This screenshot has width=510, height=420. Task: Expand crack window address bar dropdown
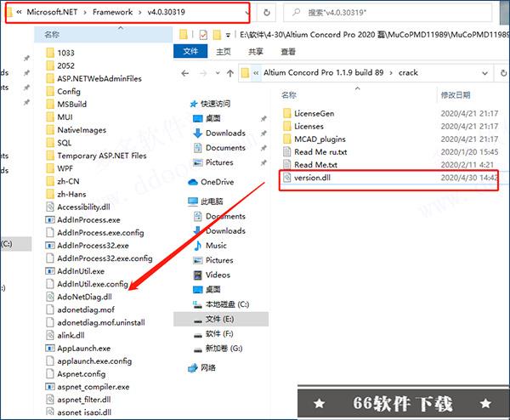point(484,73)
